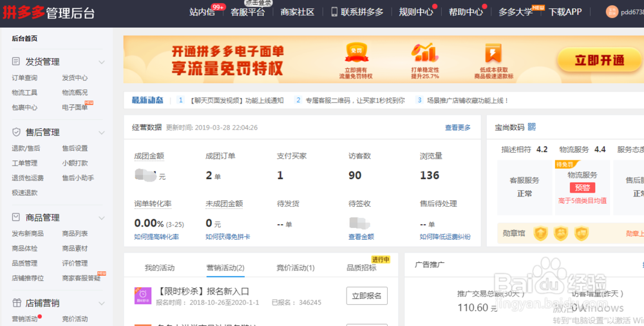Open 多多大学 in top navigation
644x326 pixels.
click(515, 12)
